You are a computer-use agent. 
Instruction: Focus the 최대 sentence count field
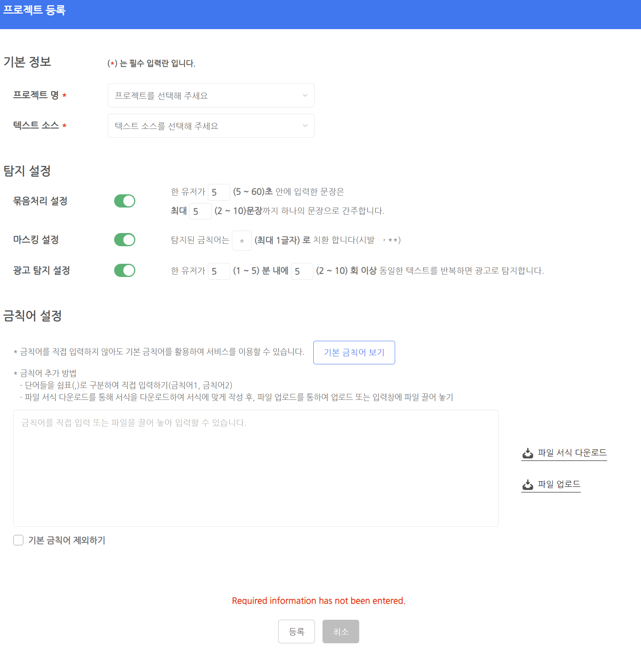coord(200,211)
